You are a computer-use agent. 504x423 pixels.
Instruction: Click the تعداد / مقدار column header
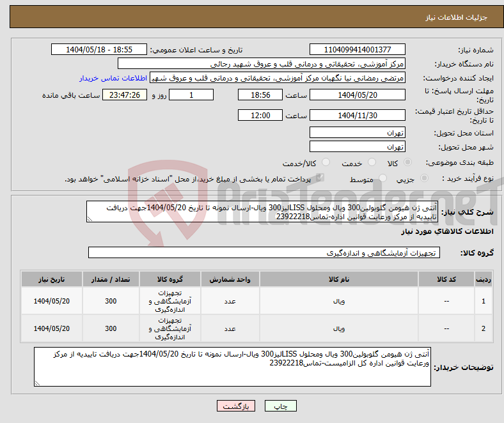(111, 279)
